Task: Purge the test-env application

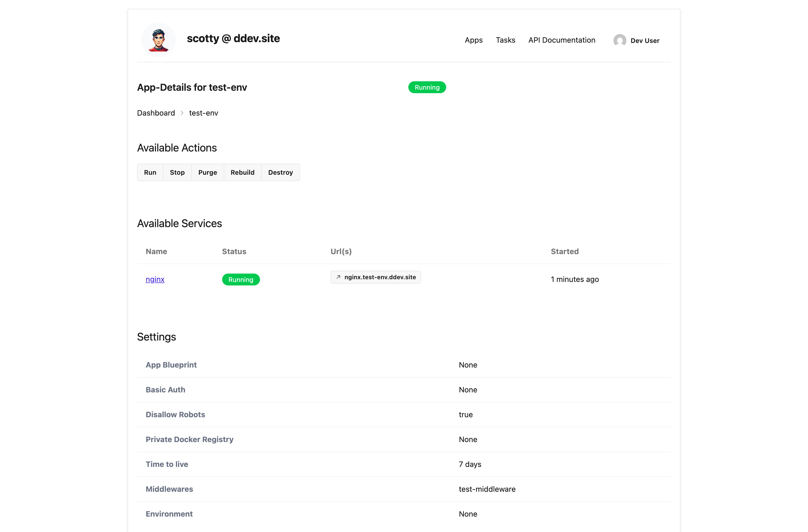Action: pos(208,172)
